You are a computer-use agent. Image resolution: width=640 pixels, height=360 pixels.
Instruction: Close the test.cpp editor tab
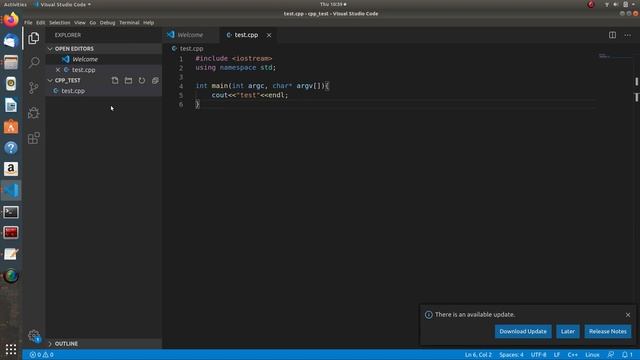pyautogui.click(x=269, y=35)
